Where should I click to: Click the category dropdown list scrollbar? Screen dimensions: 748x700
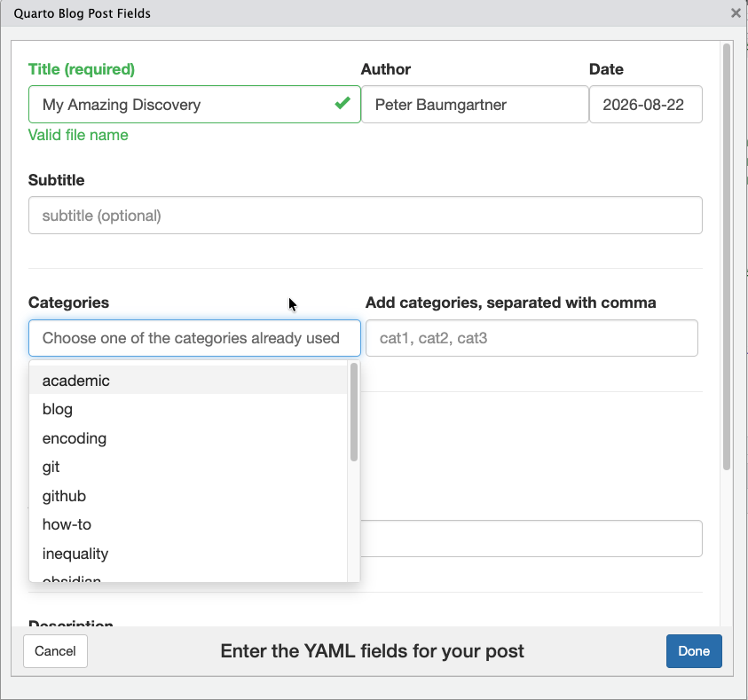pos(353,412)
